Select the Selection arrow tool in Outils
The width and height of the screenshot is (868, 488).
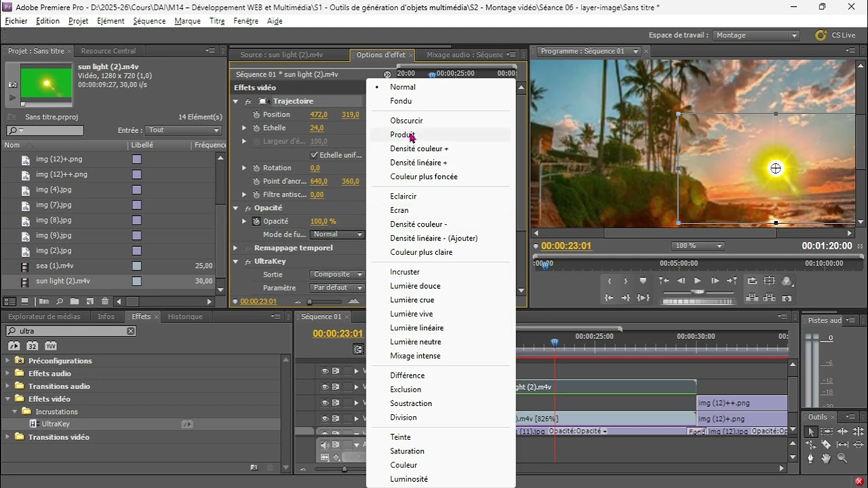coord(811,432)
